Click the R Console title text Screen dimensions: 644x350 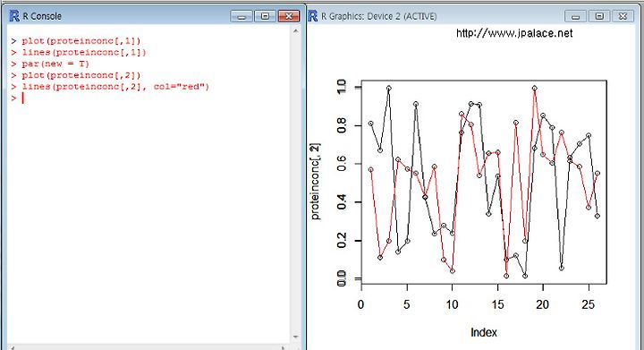tap(42, 16)
